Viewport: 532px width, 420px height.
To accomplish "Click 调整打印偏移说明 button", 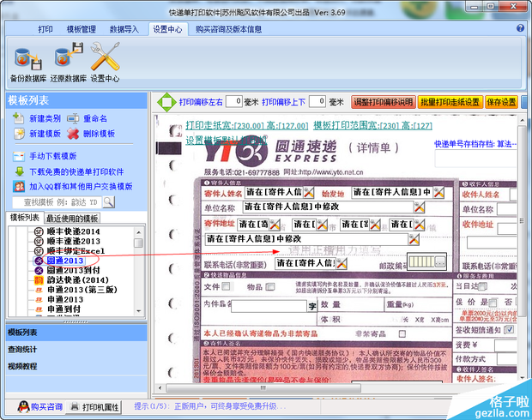I will 384,102.
